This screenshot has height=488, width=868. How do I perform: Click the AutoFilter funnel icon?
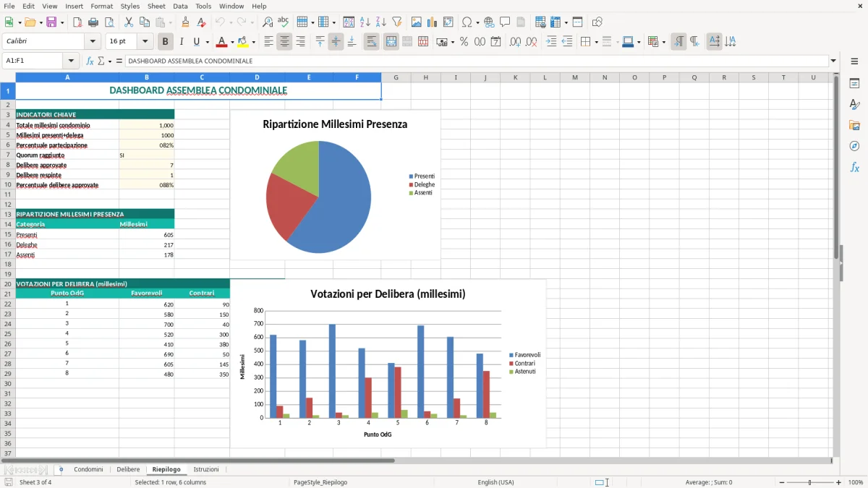coord(396,22)
